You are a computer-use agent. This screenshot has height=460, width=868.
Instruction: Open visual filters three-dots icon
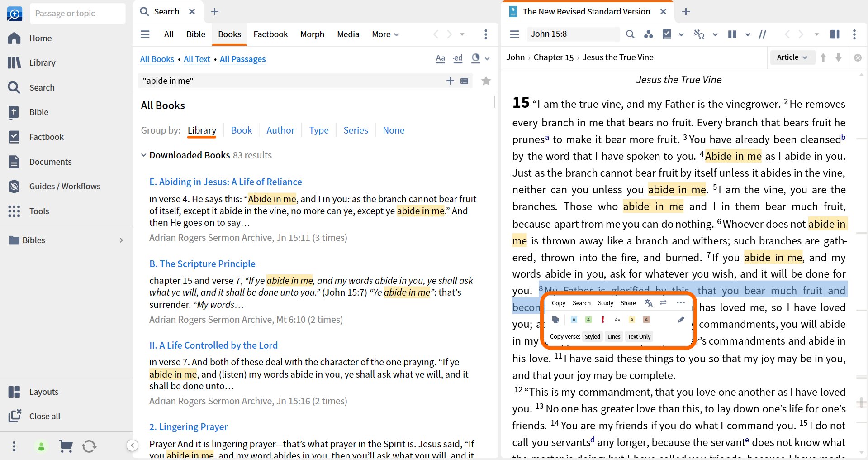(649, 34)
